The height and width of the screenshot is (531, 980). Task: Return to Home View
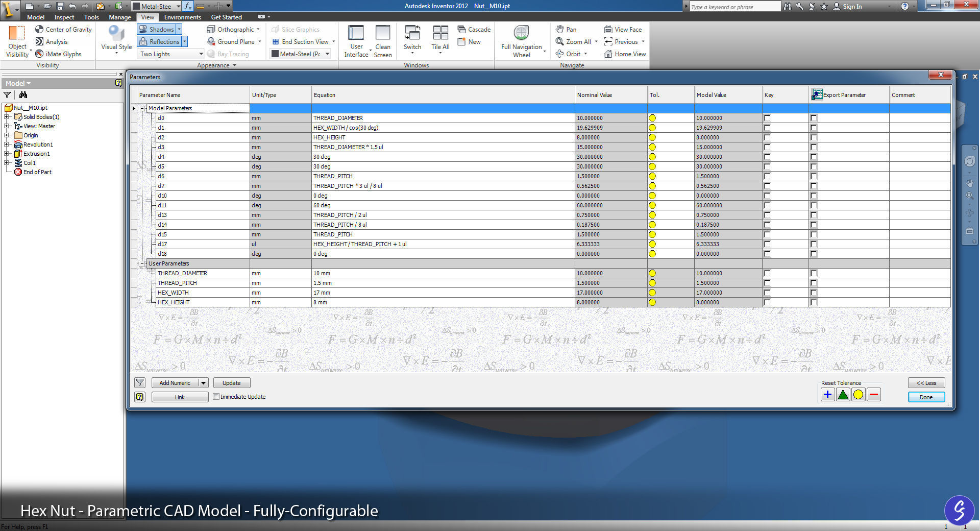[x=625, y=54]
